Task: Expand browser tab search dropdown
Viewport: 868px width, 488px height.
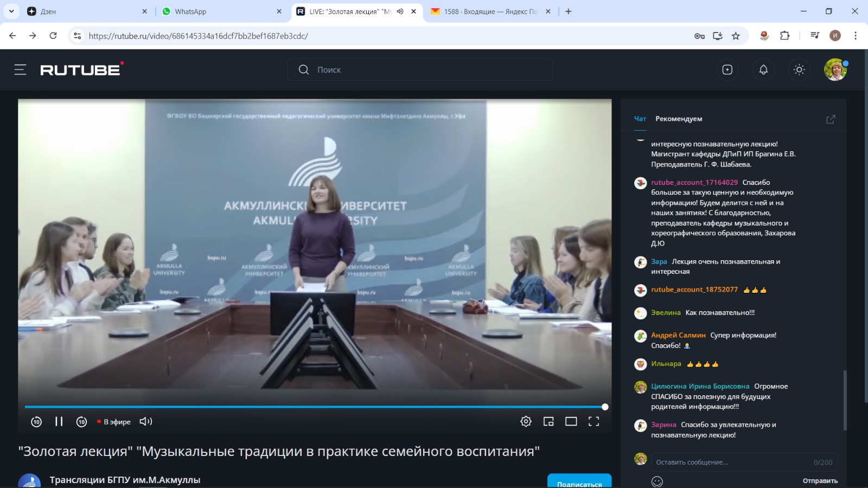Action: click(11, 11)
